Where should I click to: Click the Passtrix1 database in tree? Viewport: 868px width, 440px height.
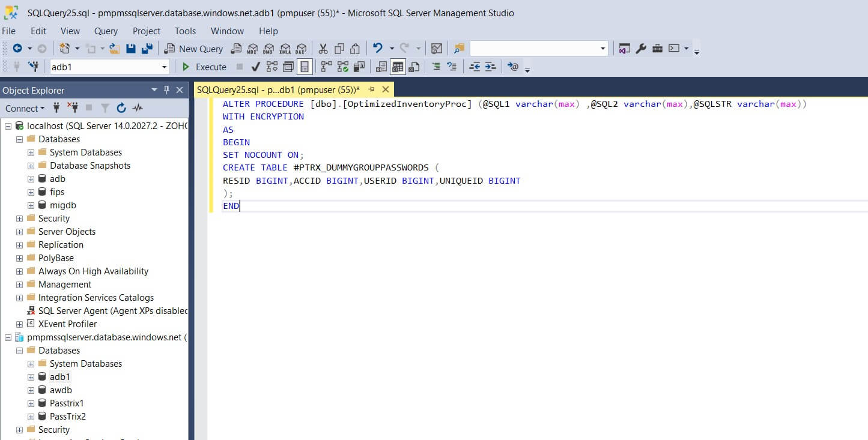[x=67, y=403]
